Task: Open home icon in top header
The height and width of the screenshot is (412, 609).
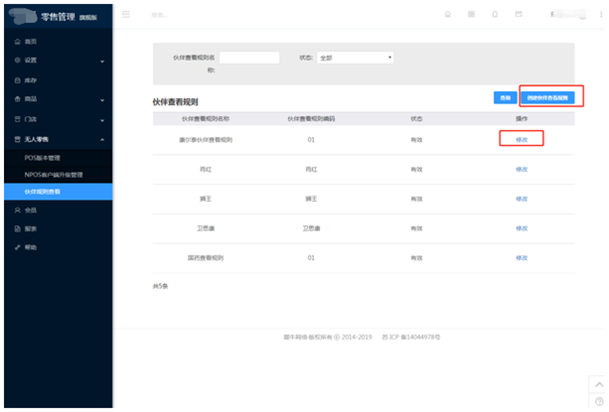Action: click(x=448, y=14)
